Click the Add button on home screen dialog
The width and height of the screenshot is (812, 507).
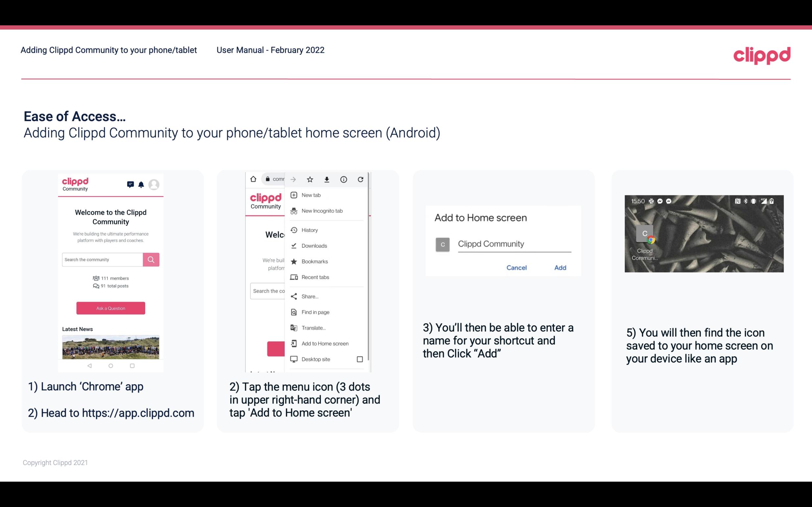tap(559, 268)
